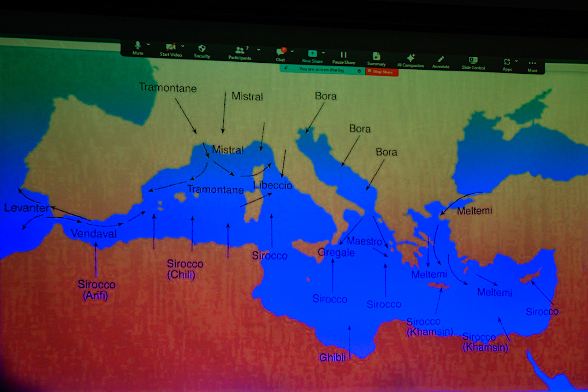
Task: Show the Participants panel
Action: pyautogui.click(x=240, y=53)
